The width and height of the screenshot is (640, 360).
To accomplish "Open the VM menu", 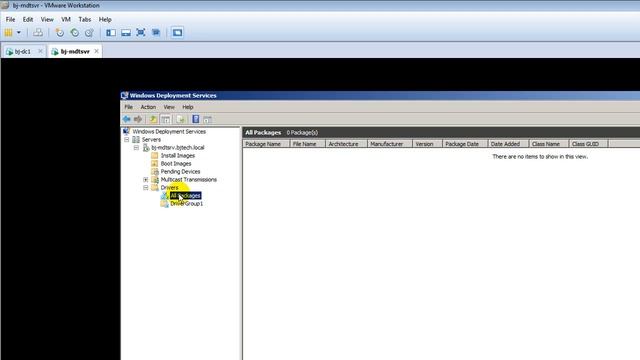I will [x=66, y=19].
